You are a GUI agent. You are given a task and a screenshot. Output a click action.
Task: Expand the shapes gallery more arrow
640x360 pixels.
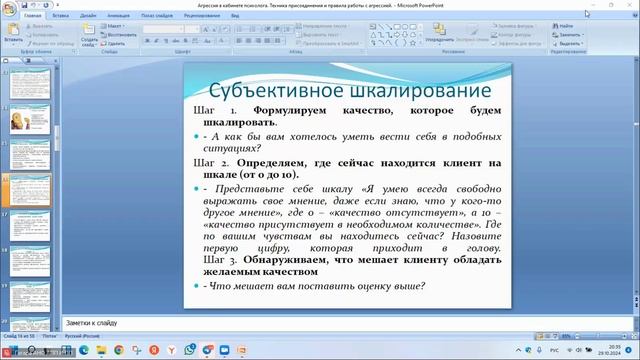click(x=421, y=43)
